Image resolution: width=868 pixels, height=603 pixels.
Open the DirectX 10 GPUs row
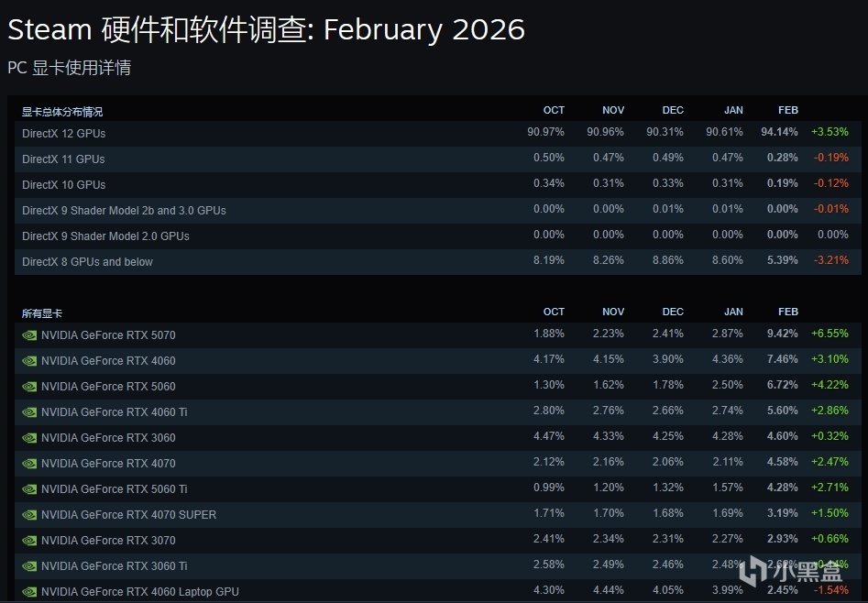click(x=64, y=185)
